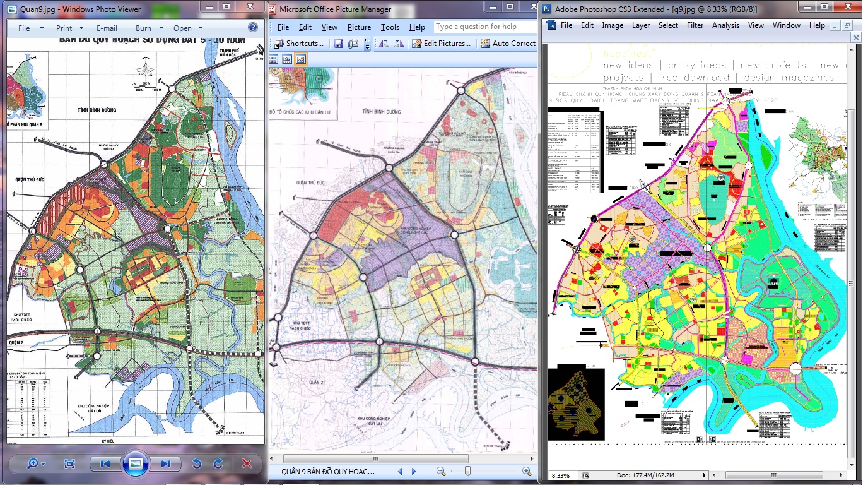Click the Save icon in Picture Manager
868x490 pixels.
tap(339, 44)
